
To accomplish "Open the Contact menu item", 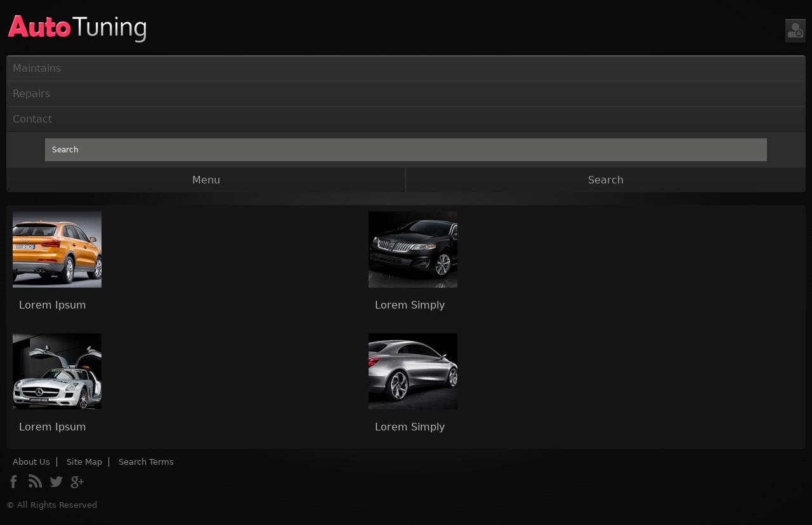I will [406, 119].
